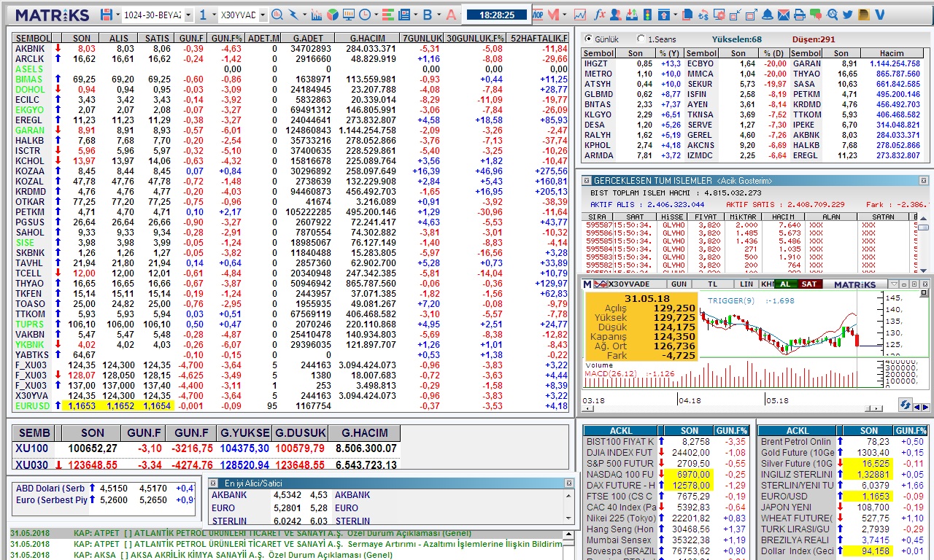Open the VIOP icon in toolbar
Screen dimensions: 934x560
tap(536, 15)
